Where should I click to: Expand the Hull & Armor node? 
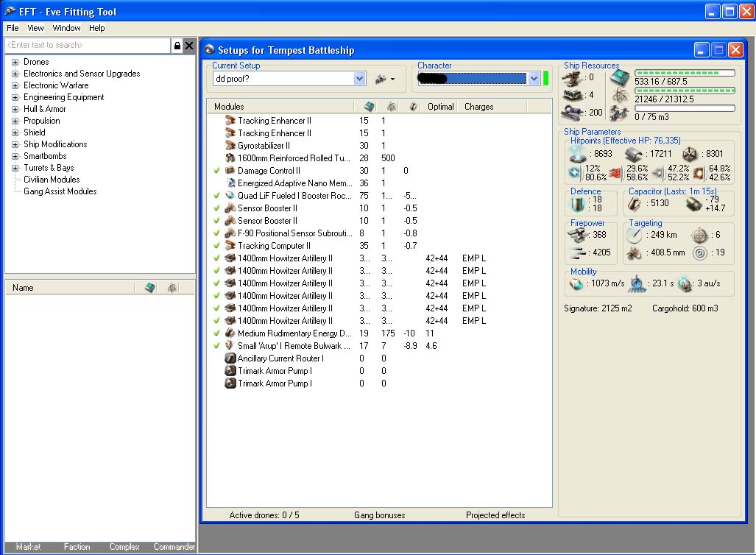coord(15,109)
